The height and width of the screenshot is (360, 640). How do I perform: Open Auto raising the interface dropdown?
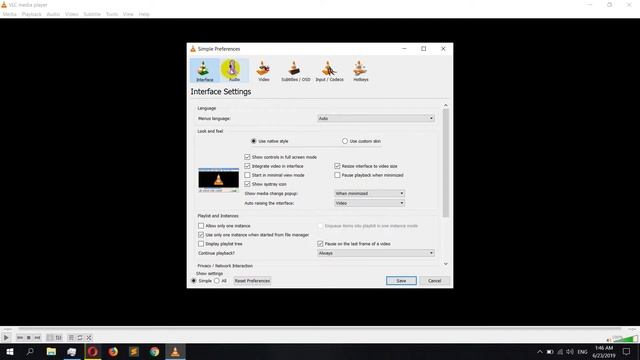point(369,203)
